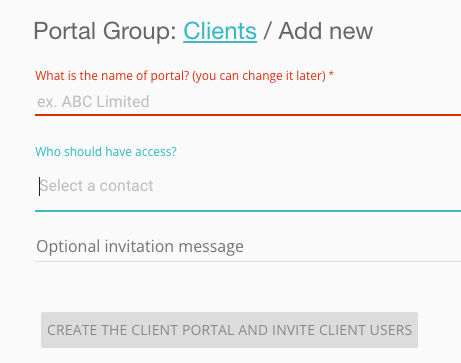The height and width of the screenshot is (363, 461).
Task: Click the 'Add new' breadcrumb text
Action: tap(326, 31)
